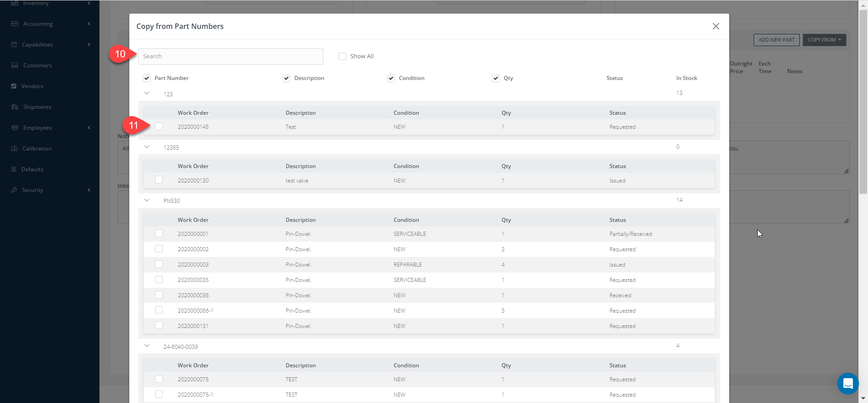Click the Security key icon
868x403 pixels.
pyautogui.click(x=14, y=190)
